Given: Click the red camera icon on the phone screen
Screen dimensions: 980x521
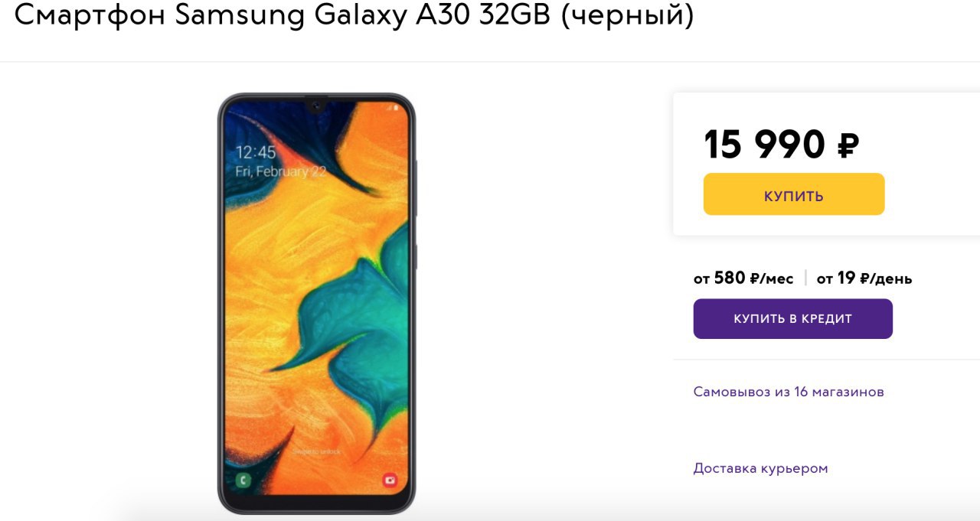Looking at the screenshot, I should point(390,480).
